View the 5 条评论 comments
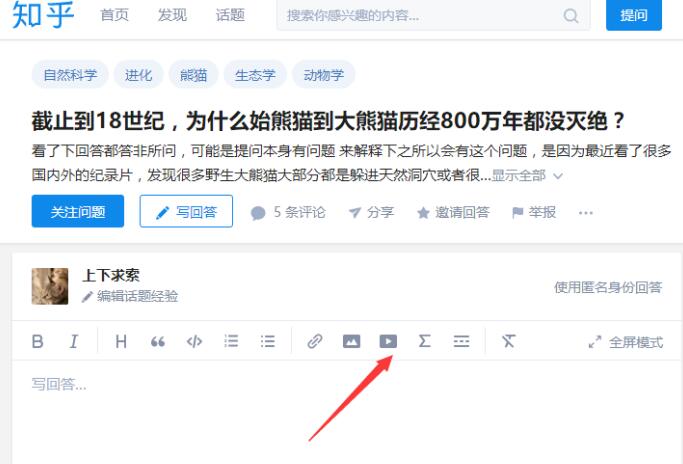This screenshot has width=683, height=464. 288,212
